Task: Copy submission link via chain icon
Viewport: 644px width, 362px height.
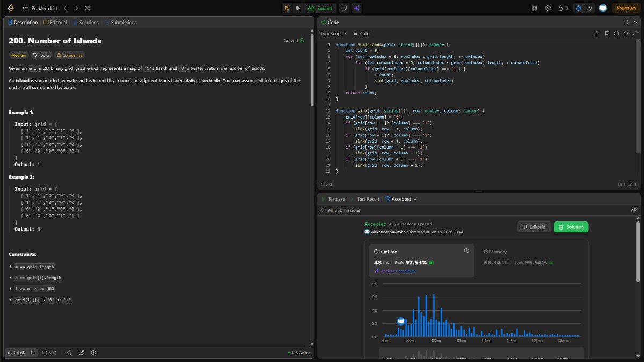Action: pos(634,210)
